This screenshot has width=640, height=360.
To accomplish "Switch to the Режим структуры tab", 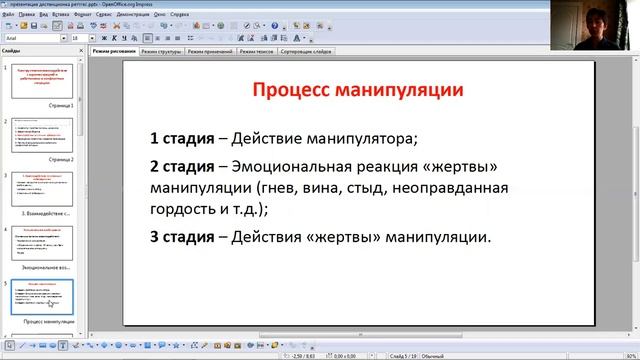I will tap(161, 51).
